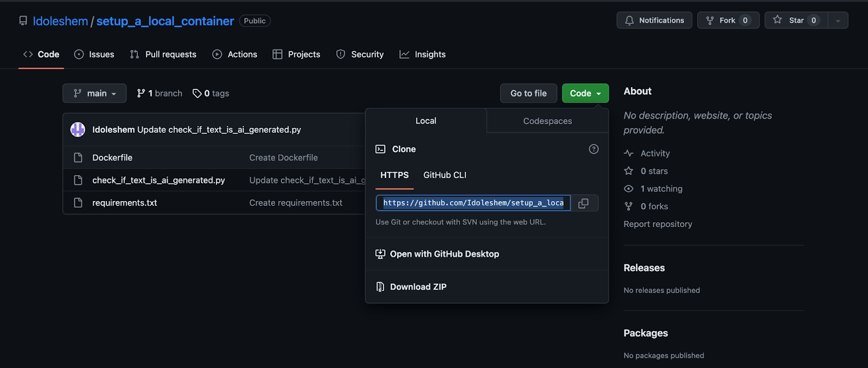Switch to the Codespaces tab
This screenshot has width=868, height=368.
coord(547,121)
